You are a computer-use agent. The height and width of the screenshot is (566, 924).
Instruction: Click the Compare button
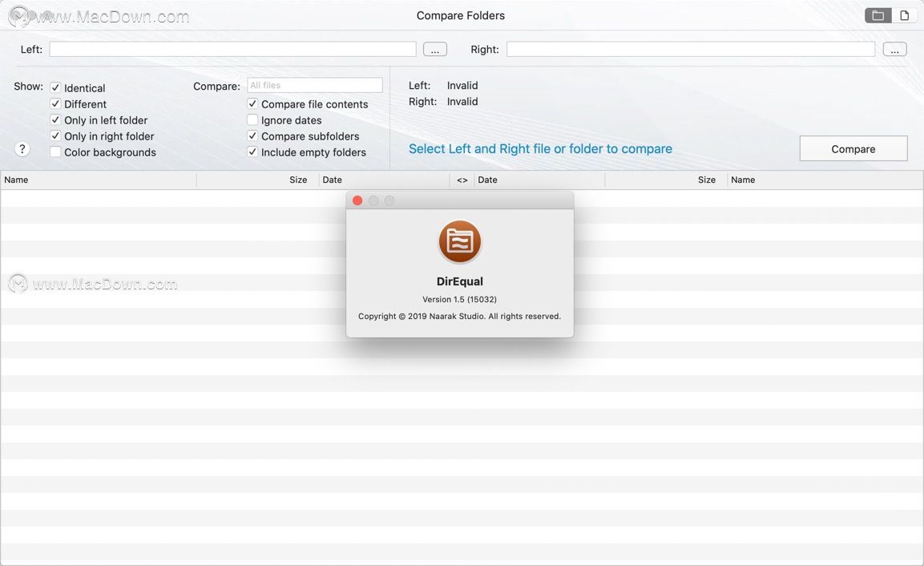(x=853, y=148)
